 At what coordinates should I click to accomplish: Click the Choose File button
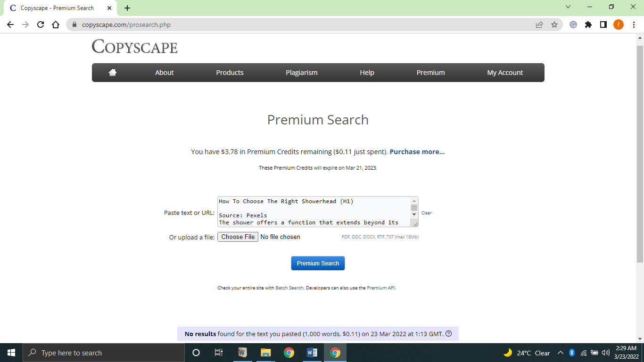238,237
